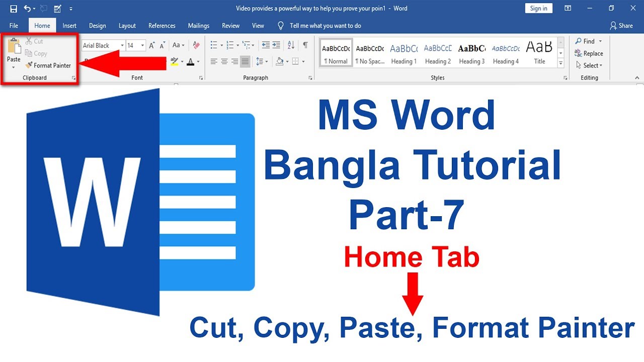Click the Ribbon Display Options icon
The height and width of the screenshot is (362, 644).
click(568, 8)
